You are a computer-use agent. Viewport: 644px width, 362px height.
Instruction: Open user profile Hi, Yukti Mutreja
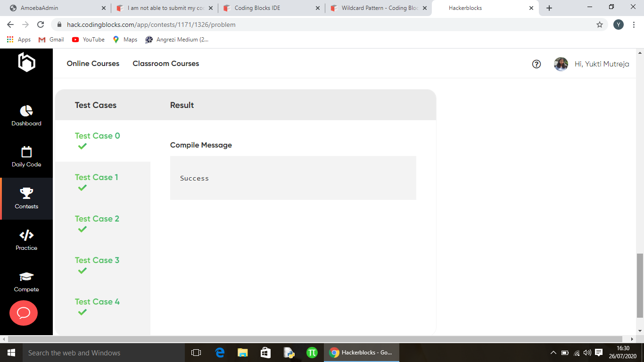[x=592, y=64]
